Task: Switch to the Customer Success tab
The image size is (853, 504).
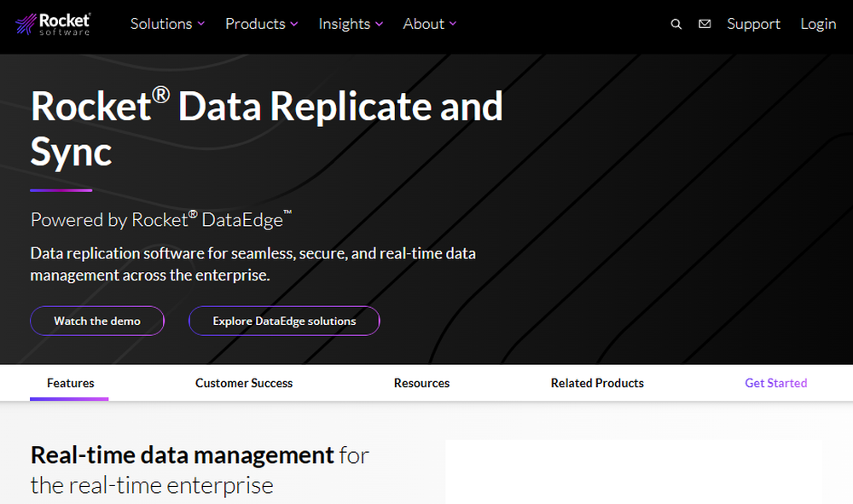Action: coord(244,383)
